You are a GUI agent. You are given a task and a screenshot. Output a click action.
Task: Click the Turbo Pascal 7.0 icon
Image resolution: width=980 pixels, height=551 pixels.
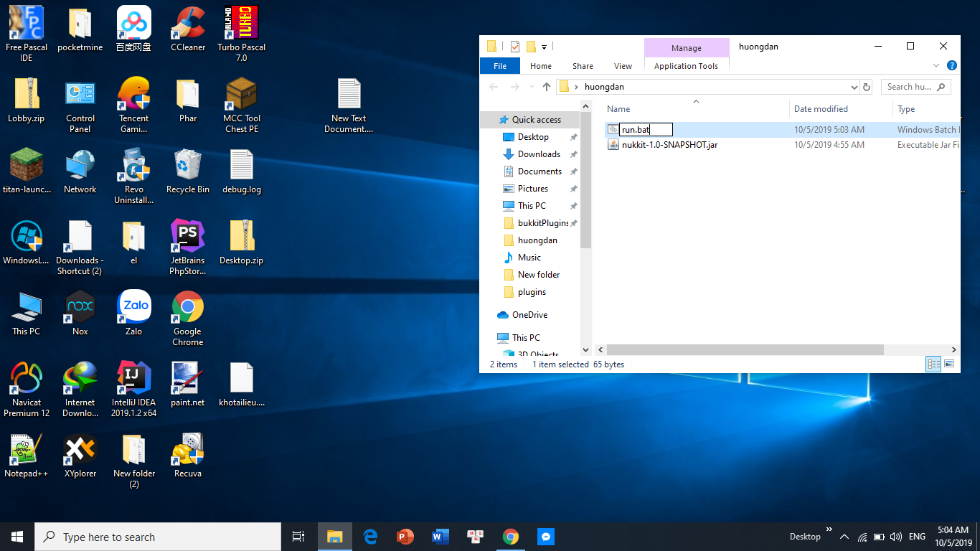click(x=241, y=24)
